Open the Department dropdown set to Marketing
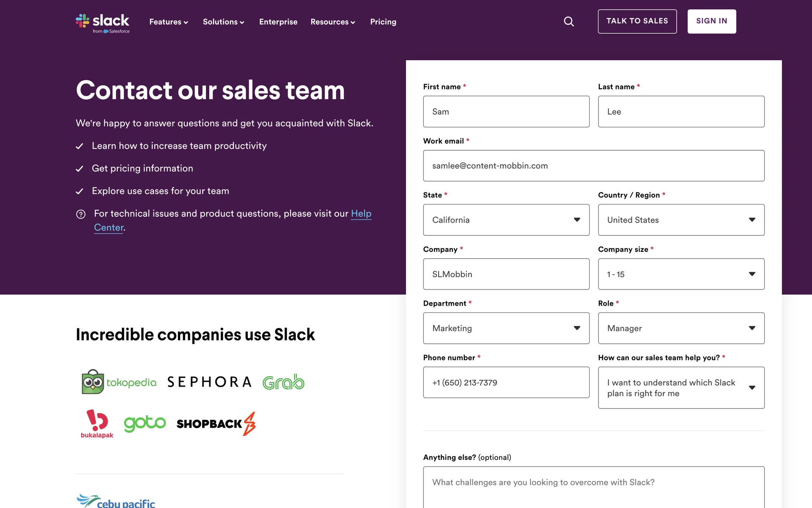This screenshot has height=508, width=812. [506, 328]
